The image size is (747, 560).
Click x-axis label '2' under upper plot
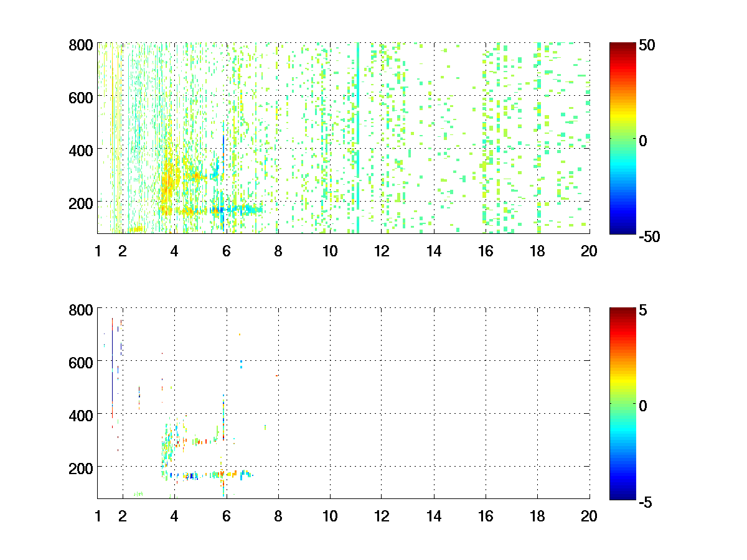[x=122, y=251]
